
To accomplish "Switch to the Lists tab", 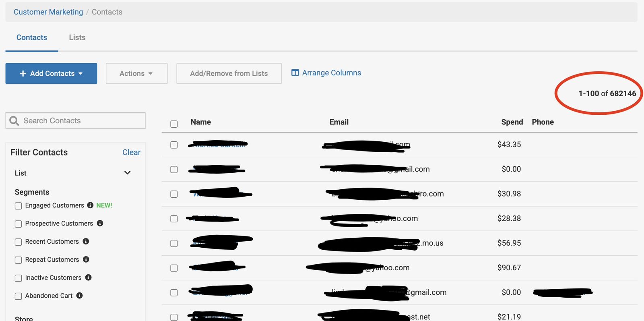I will (x=77, y=37).
